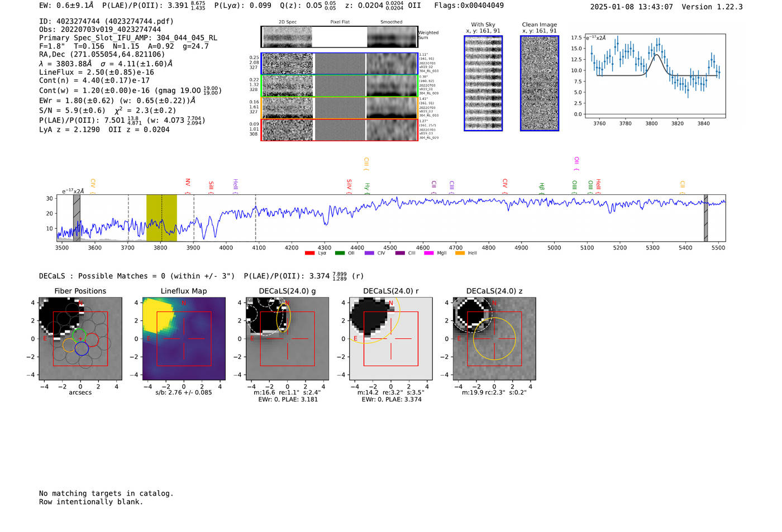The width and height of the screenshot is (782, 532).
Task: Click the ID: 4023274744 text line
Action: (x=106, y=21)
